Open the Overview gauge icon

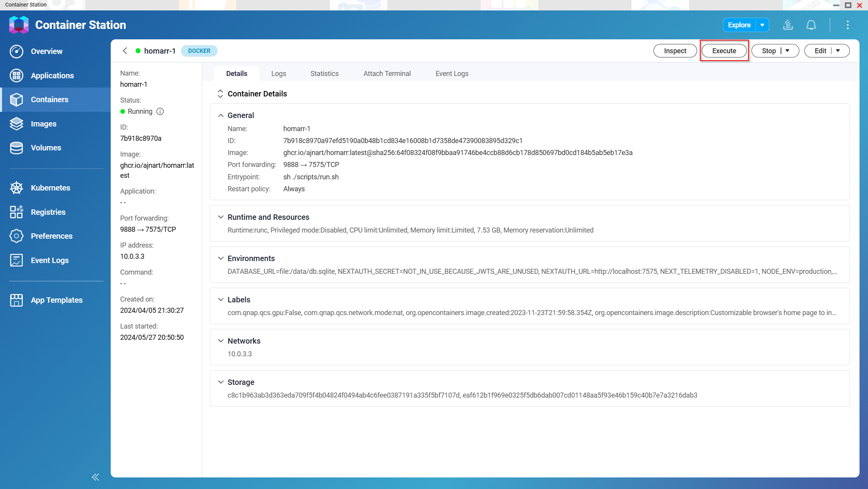tap(16, 51)
